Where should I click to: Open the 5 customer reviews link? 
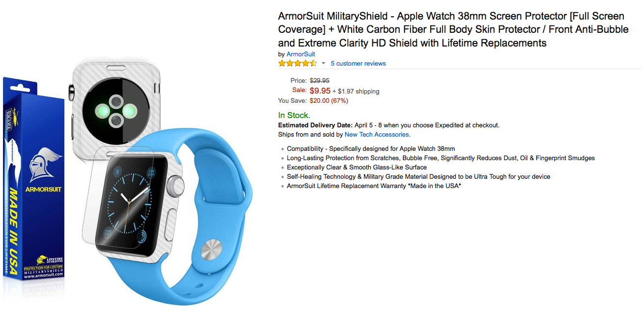[x=358, y=64]
